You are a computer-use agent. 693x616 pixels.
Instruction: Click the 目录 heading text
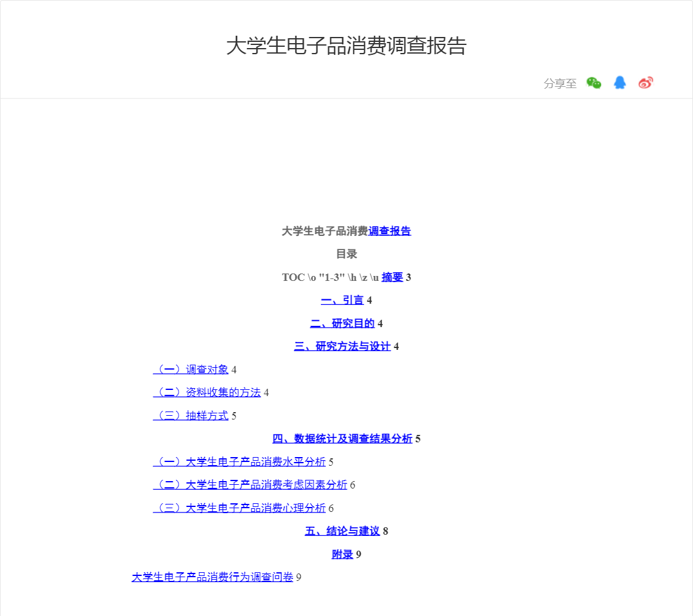coord(346,254)
